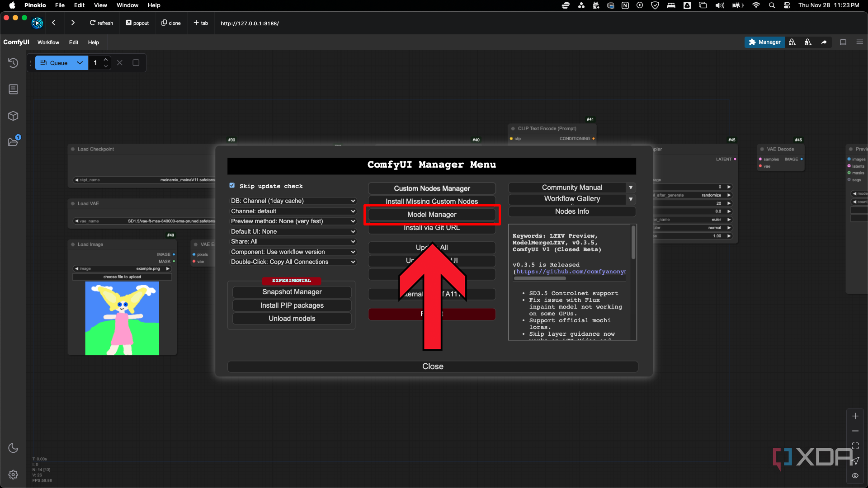Viewport: 868px width, 488px height.
Task: Open Nodes Info
Action: (572, 211)
